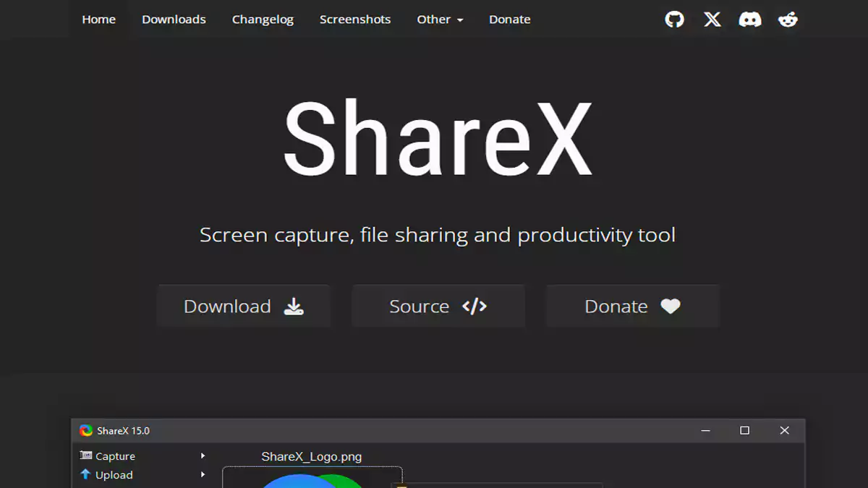
Task: Click the Donate link in the navbar
Action: (x=509, y=20)
